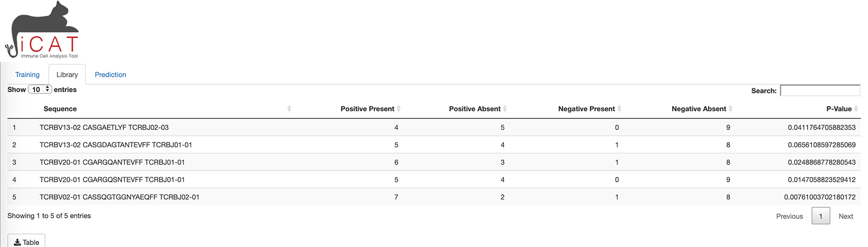Screen dimensions: 868x247
Task: Sort by Positive Present column
Action: 368,109
